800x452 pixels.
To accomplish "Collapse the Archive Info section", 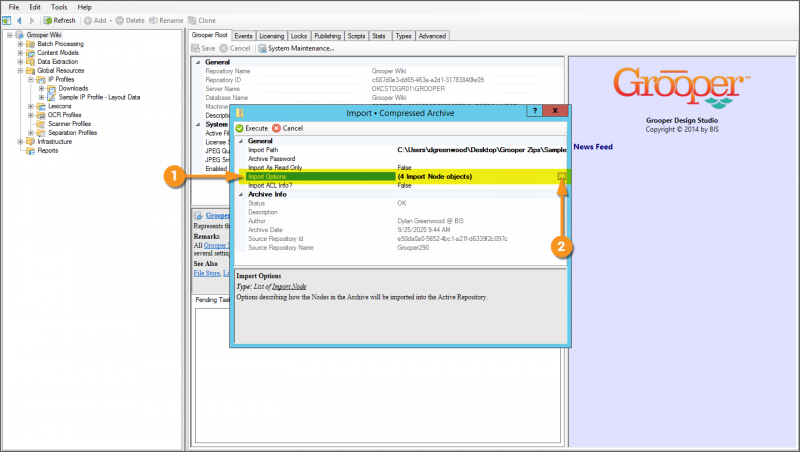I will point(241,194).
